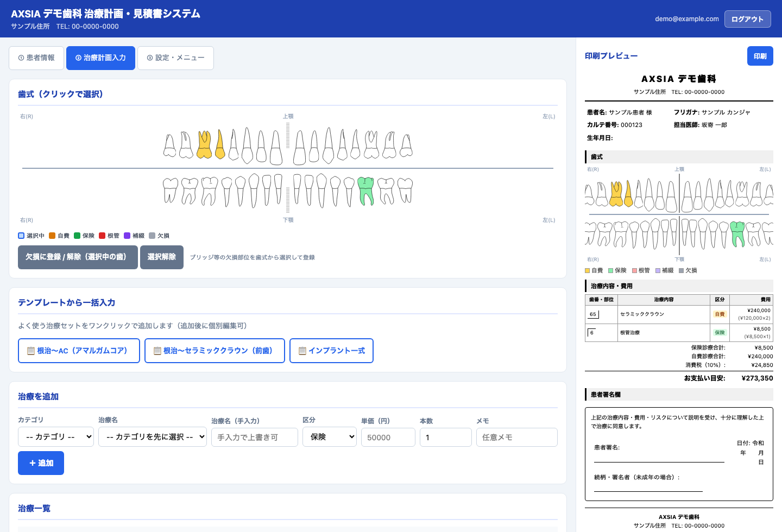782x532 pixels.
Task: Select the lower right(R) first molar
Action: pos(209,191)
